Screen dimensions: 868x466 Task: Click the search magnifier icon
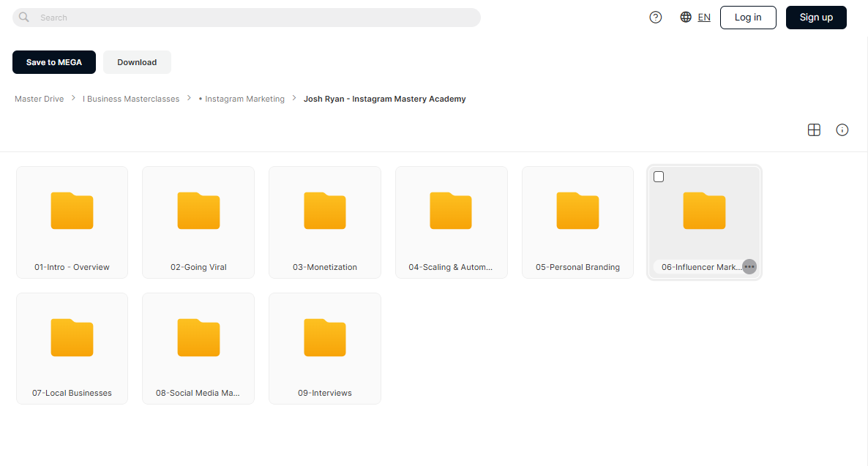[24, 17]
